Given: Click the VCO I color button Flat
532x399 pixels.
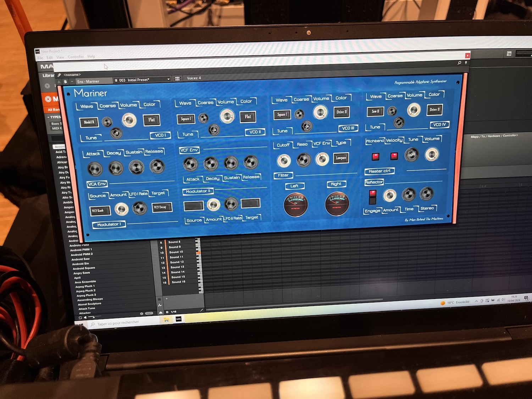Looking at the screenshot, I should click(151, 120).
